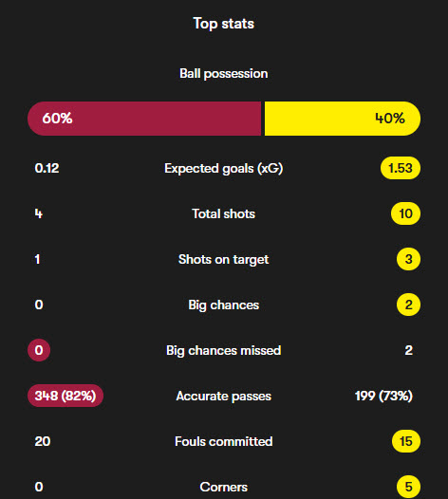Click the yellow 15 fouls badge
Image resolution: width=448 pixels, height=499 pixels.
tap(406, 441)
